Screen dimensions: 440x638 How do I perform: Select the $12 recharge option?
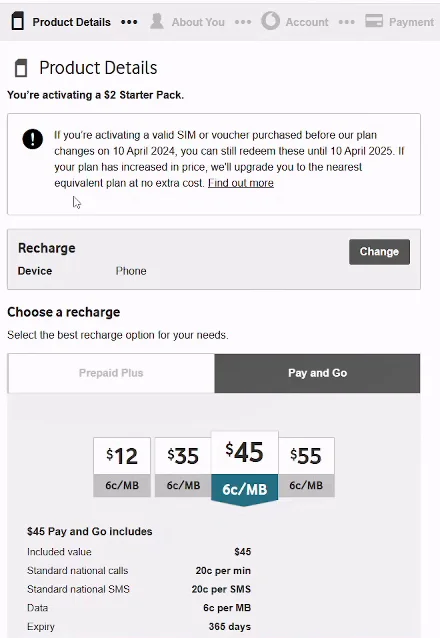tap(122, 467)
